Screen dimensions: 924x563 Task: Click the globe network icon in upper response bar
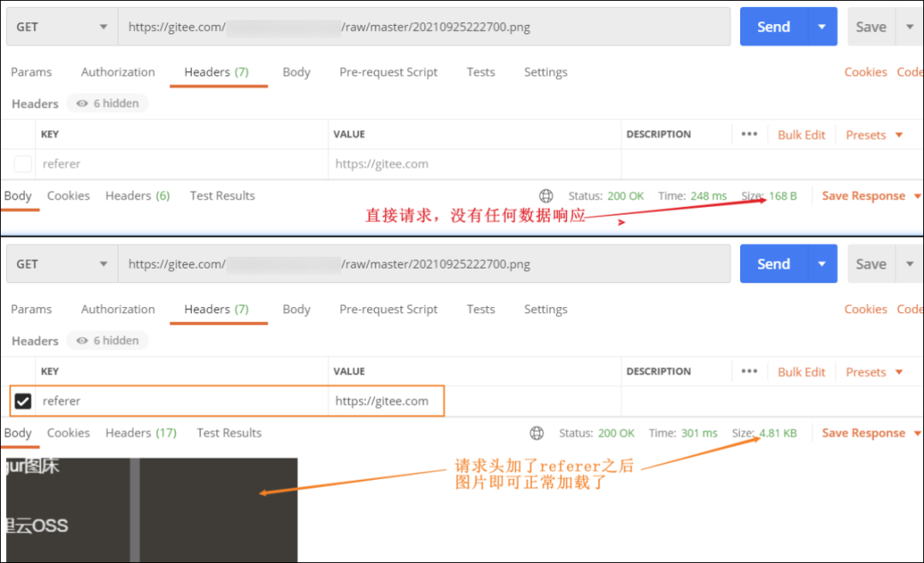click(547, 196)
